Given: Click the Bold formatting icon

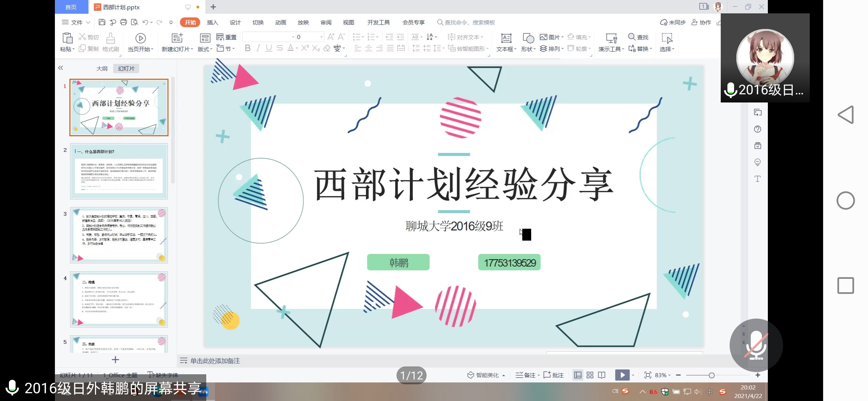Looking at the screenshot, I should pos(248,48).
